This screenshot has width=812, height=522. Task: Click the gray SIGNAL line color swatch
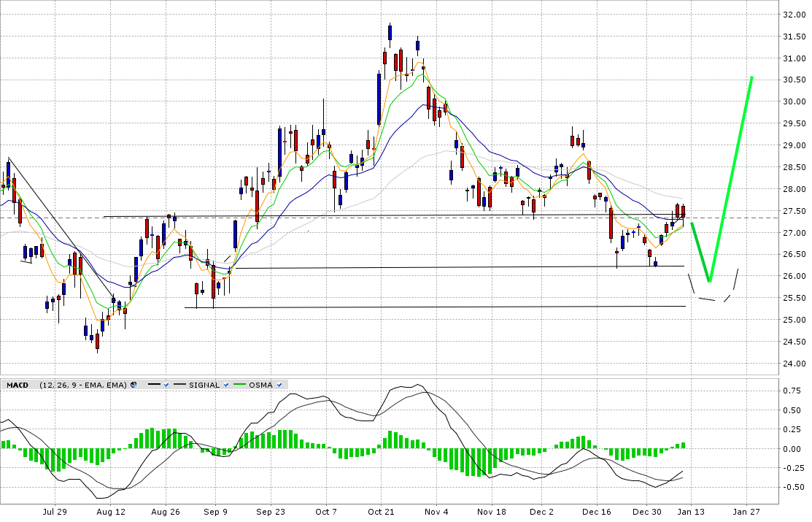pos(179,385)
